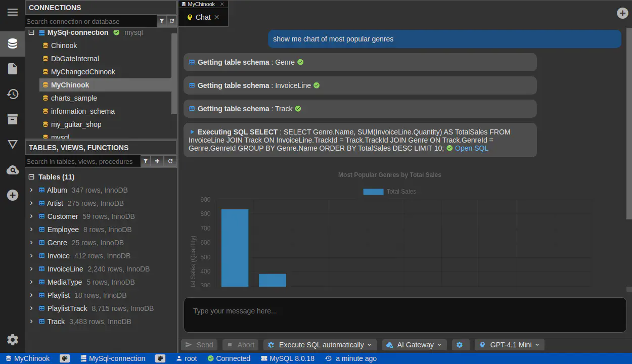
Task: Open the AI Gateway dropdown
Action: pyautogui.click(x=414, y=345)
